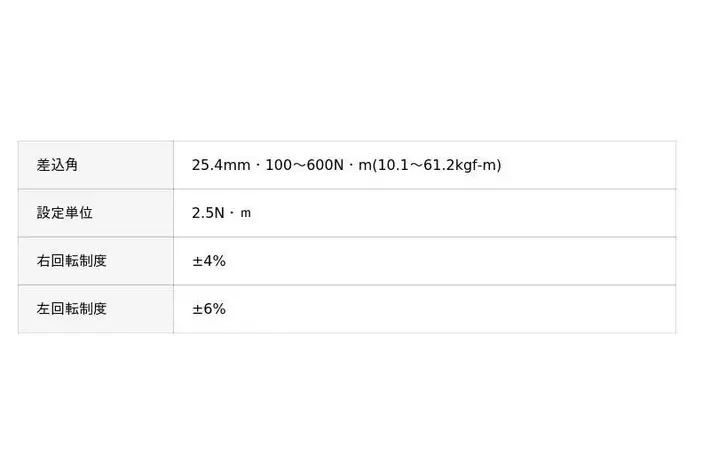Click empty space right of the kgf-m text
The width and height of the screenshot is (710, 474).
(x=590, y=165)
